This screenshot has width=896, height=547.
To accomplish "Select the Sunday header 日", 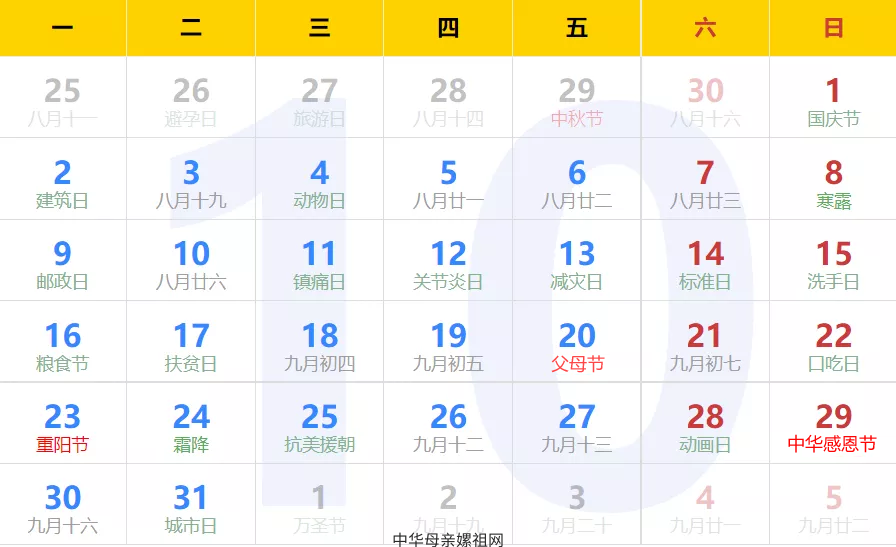I will (x=833, y=28).
